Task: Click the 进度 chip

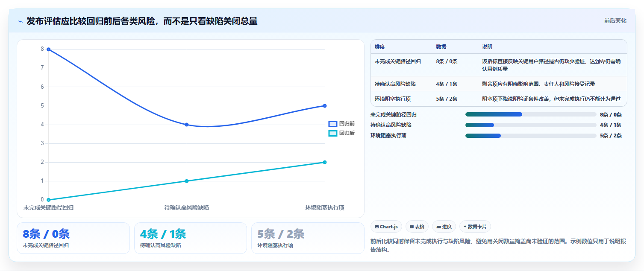Action: pyautogui.click(x=444, y=227)
